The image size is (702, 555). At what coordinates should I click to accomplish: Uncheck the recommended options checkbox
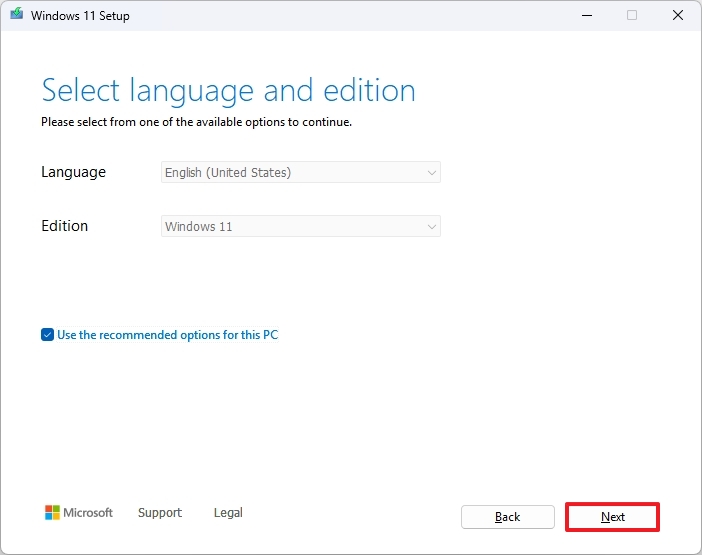pos(47,335)
